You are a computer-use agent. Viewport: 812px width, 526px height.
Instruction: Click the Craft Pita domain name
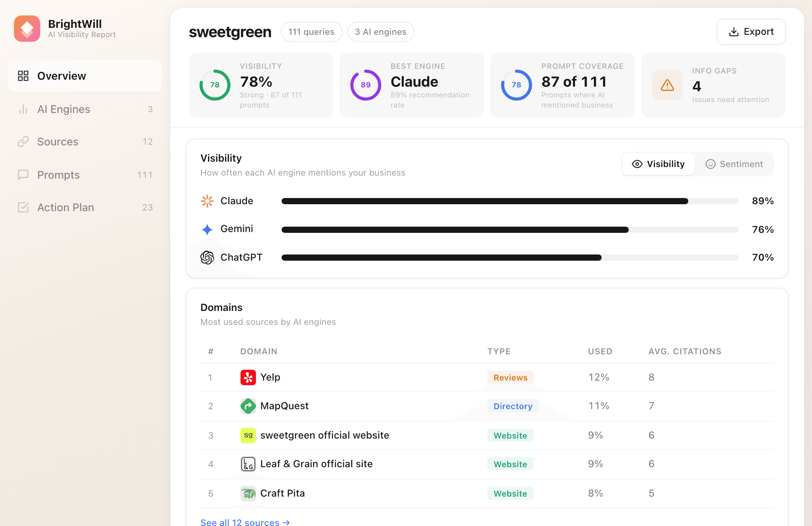click(x=283, y=494)
